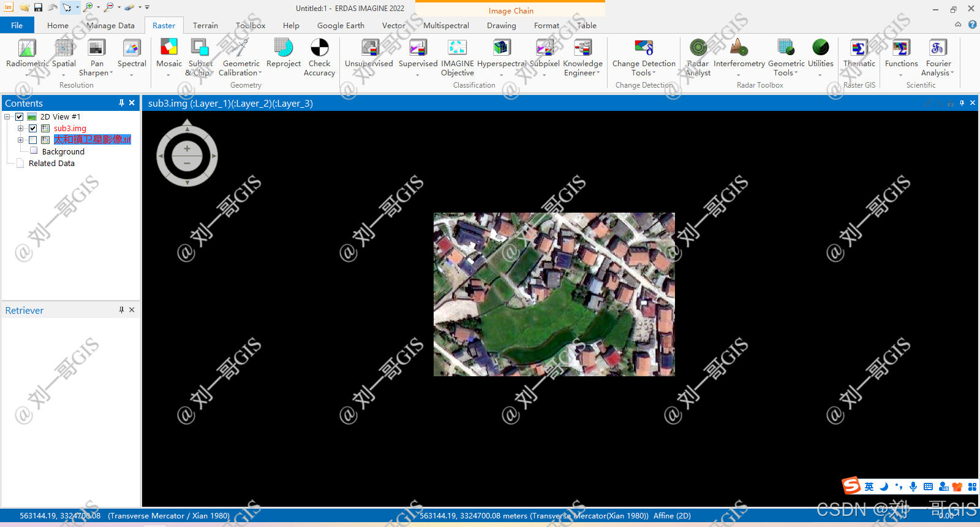The image size is (980, 527).
Task: Open the Toolbox tab
Action: pyautogui.click(x=251, y=25)
